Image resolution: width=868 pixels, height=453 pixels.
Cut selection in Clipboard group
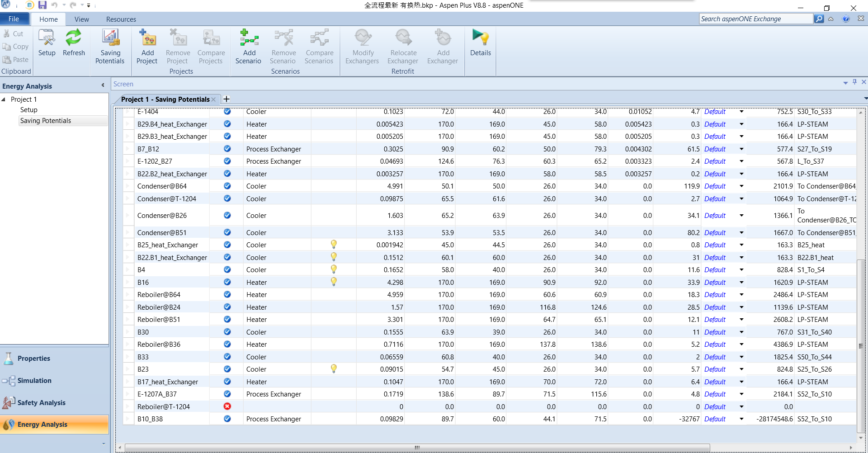coord(14,33)
